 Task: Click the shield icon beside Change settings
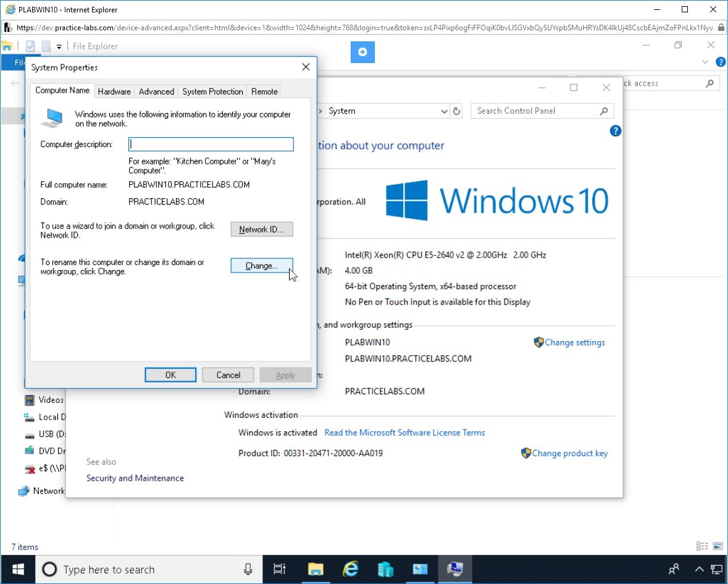[538, 342]
